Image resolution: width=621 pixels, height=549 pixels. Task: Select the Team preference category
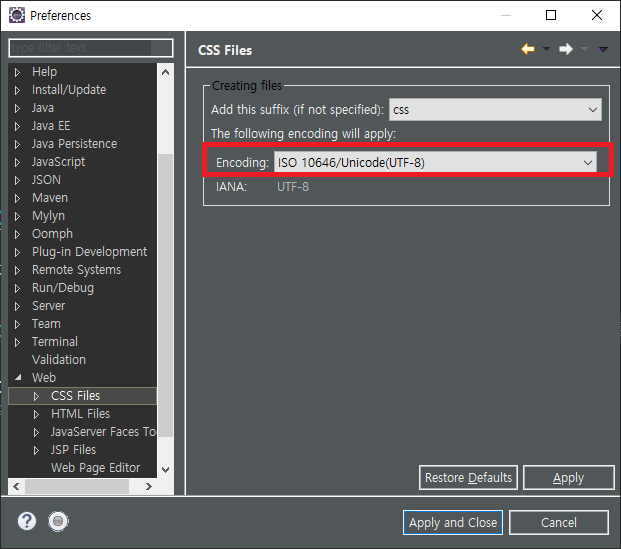pyautogui.click(x=46, y=324)
